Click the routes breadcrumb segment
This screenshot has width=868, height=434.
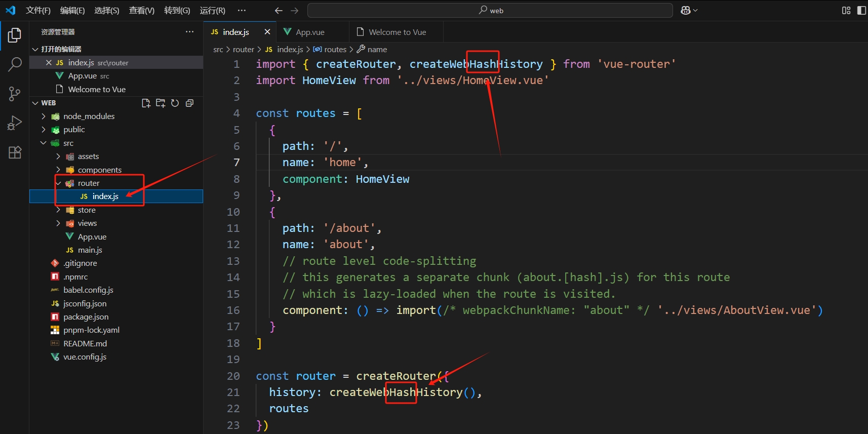(x=335, y=50)
